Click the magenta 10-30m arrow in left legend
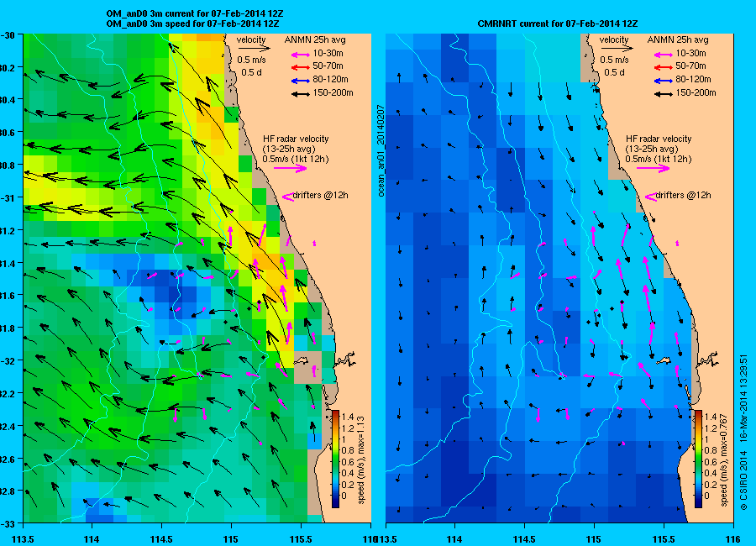 pos(301,55)
